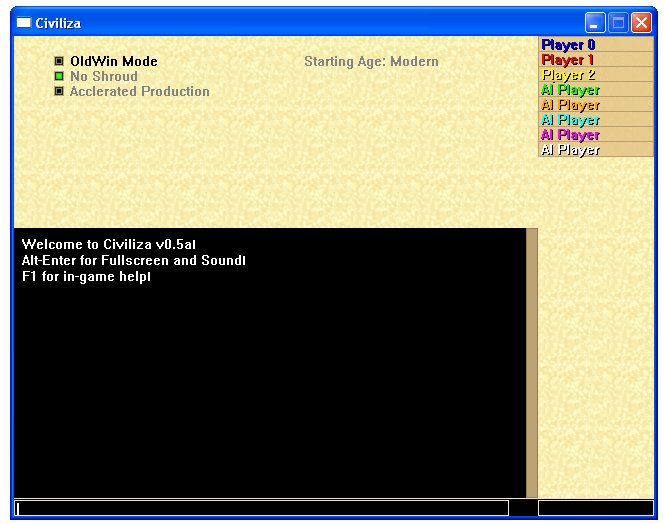This screenshot has width=664, height=524.
Task: Click inside the black welcome message console
Action: (270, 380)
